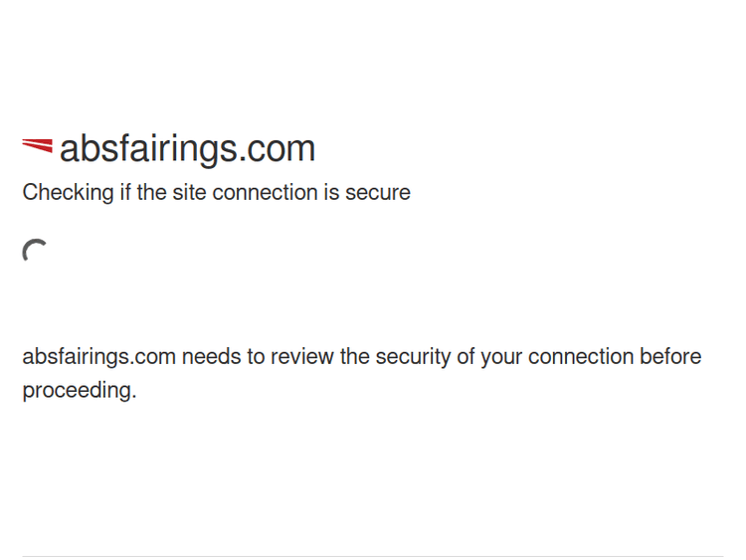The width and height of the screenshot is (746, 560).
Task: Click the word "secure" in the subtitle
Action: 378,193
